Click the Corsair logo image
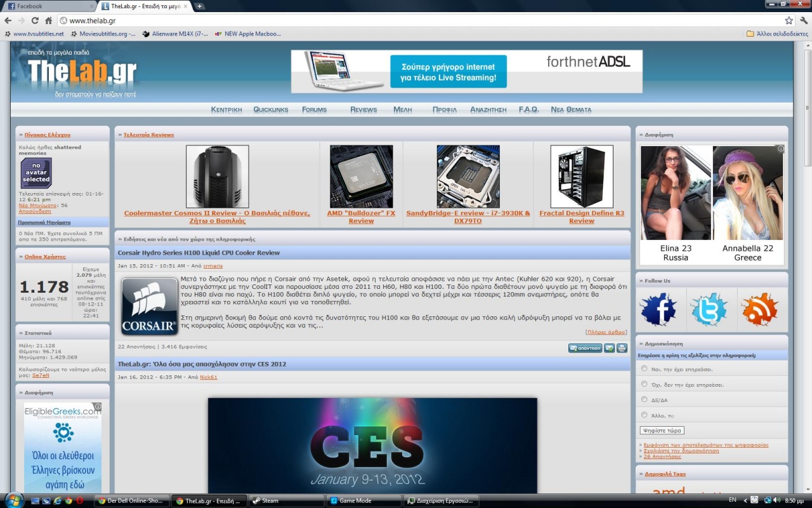Screen dimensions: 812x508 point(150,306)
